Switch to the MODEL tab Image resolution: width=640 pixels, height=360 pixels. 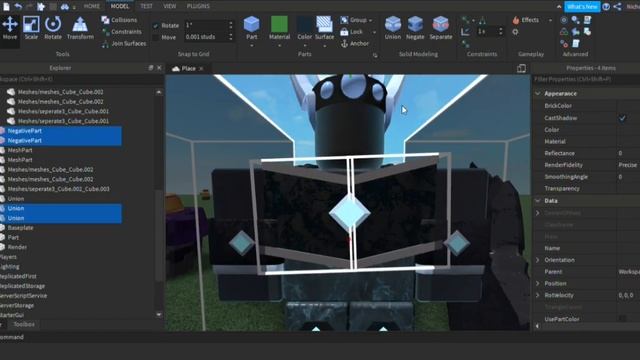[120, 6]
